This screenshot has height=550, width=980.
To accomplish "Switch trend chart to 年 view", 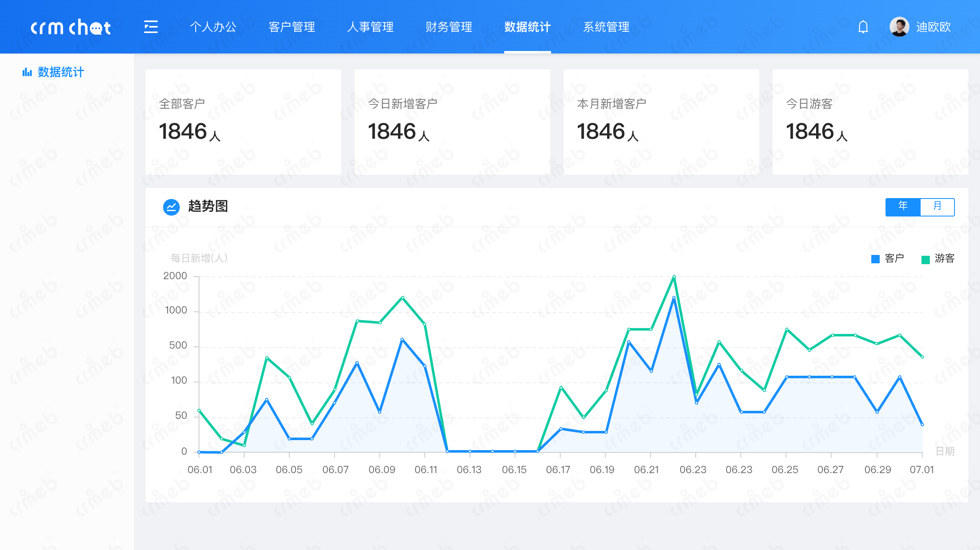I will click(x=903, y=206).
